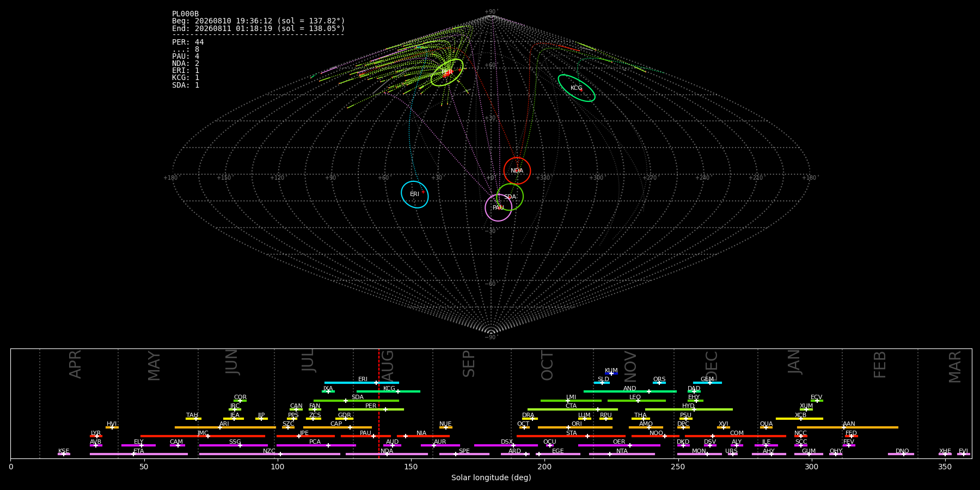Select the PER shower bar in the timeline
Viewport: 980px width, 490px height.
click(371, 409)
